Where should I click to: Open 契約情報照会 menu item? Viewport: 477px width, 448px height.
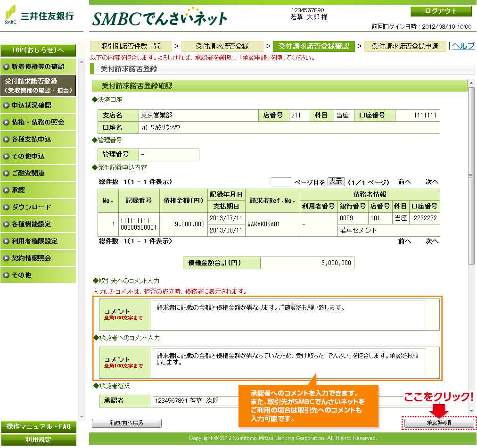click(38, 258)
